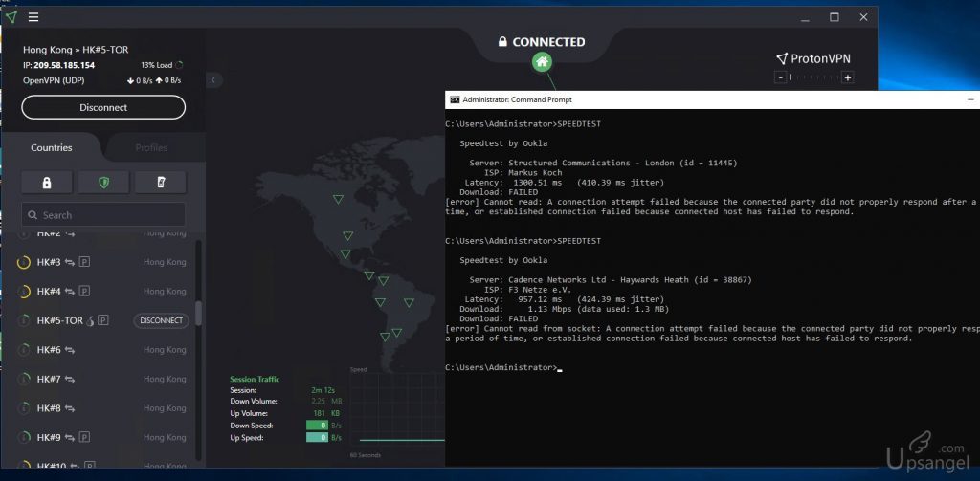Select the HK#7 server row
Viewport: 980px width, 481px height.
point(103,380)
